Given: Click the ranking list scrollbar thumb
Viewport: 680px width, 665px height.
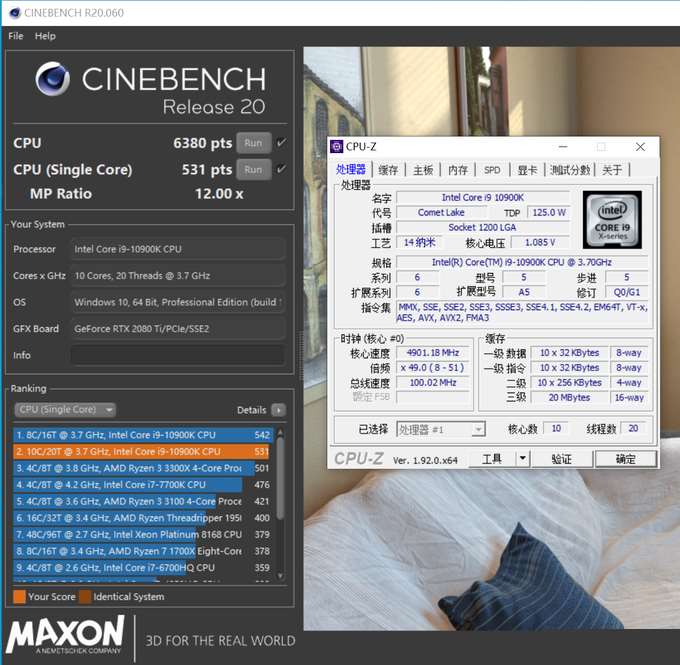Looking at the screenshot, I should 280,478.
